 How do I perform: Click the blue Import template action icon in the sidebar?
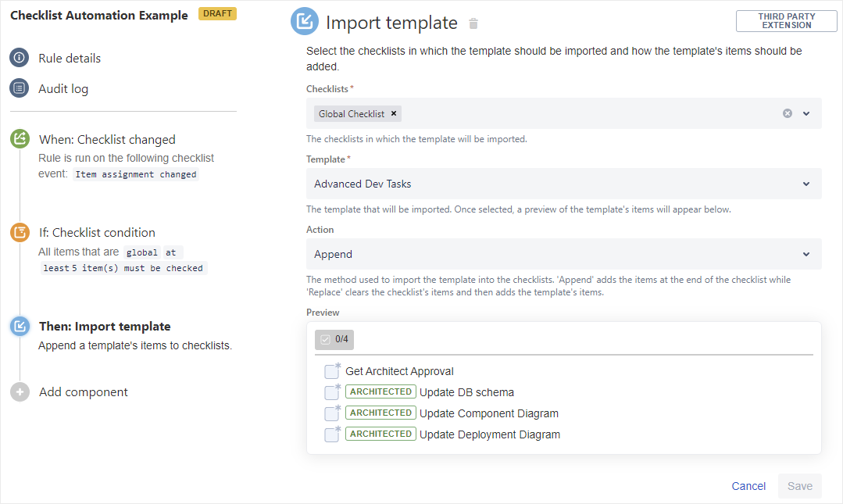20,326
